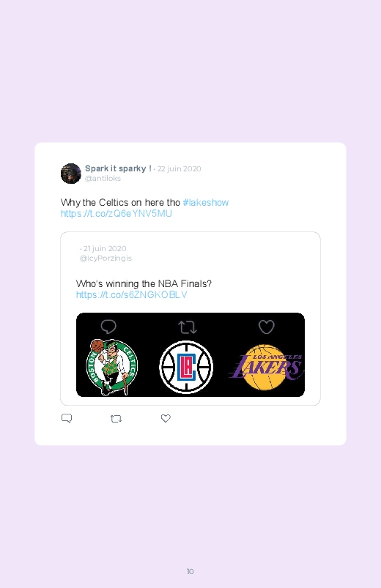
Task: Click the @IcyPorzingis handle
Action: coord(106,258)
